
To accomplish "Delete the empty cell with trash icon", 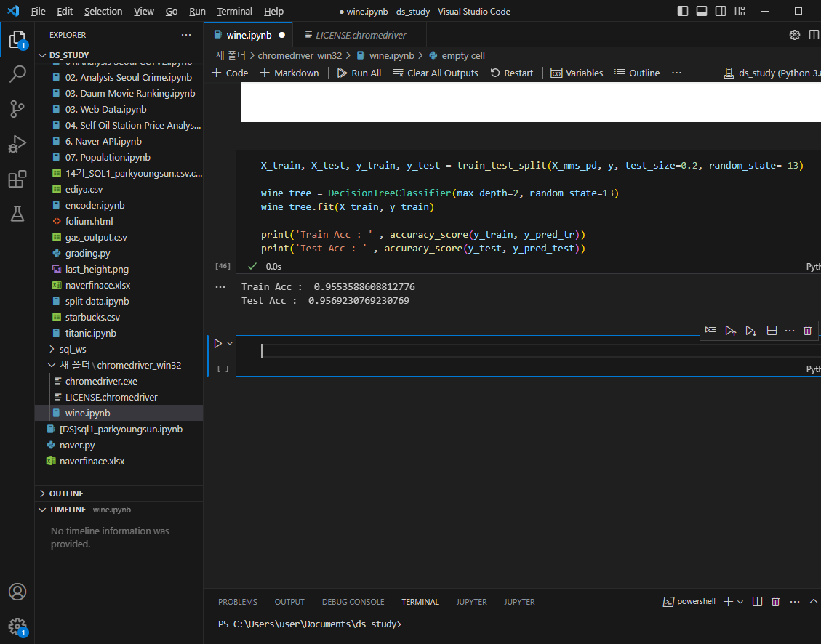I will tap(807, 331).
